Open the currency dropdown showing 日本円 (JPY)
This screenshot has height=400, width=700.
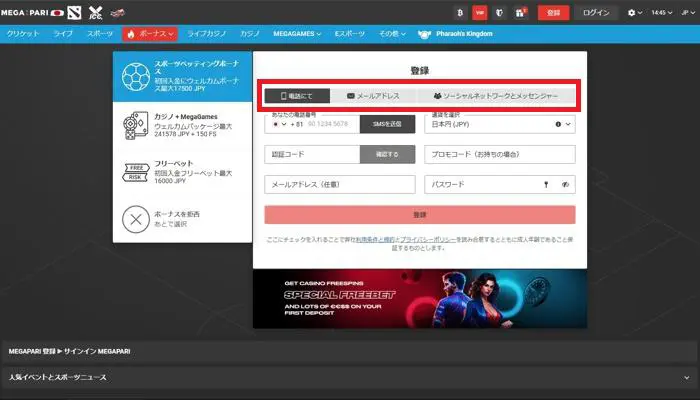click(499, 125)
